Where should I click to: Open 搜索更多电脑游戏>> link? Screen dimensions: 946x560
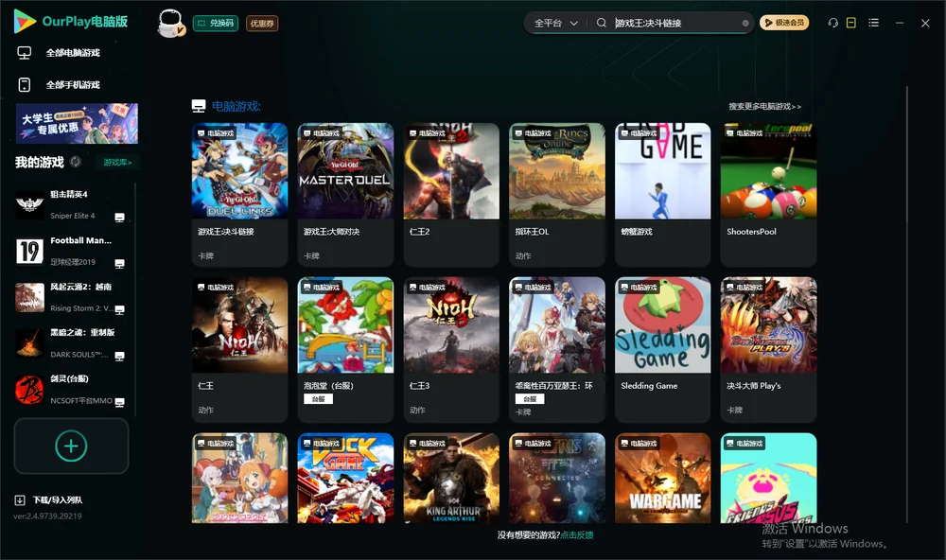coord(764,106)
